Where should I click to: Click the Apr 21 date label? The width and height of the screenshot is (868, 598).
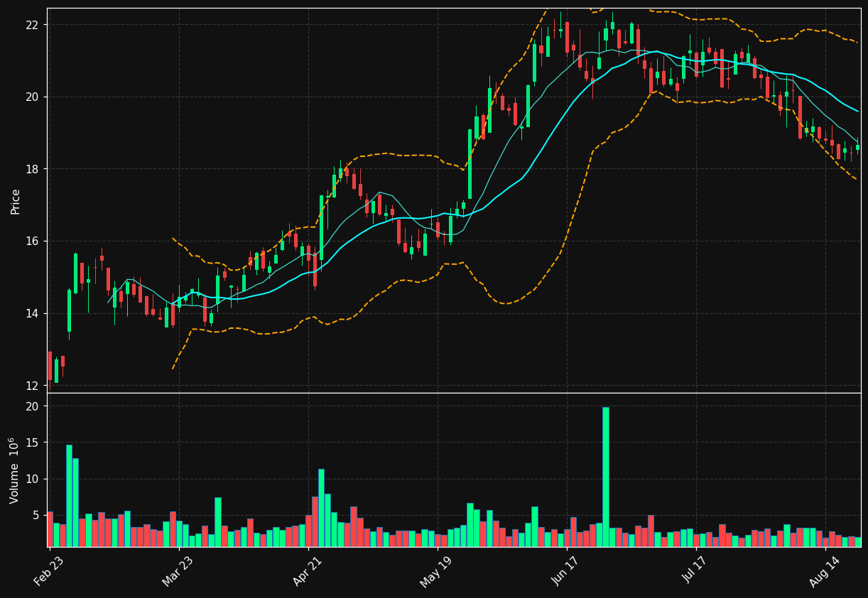[307, 570]
